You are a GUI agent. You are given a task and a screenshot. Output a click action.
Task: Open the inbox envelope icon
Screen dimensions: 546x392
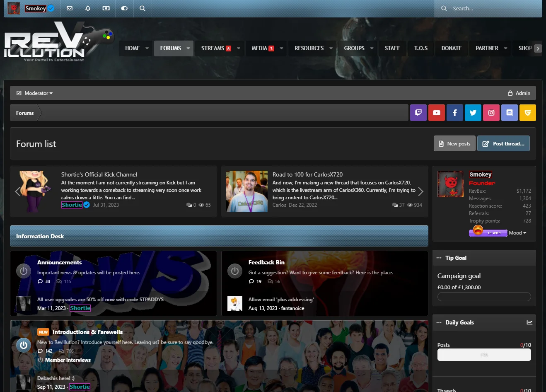70,8
